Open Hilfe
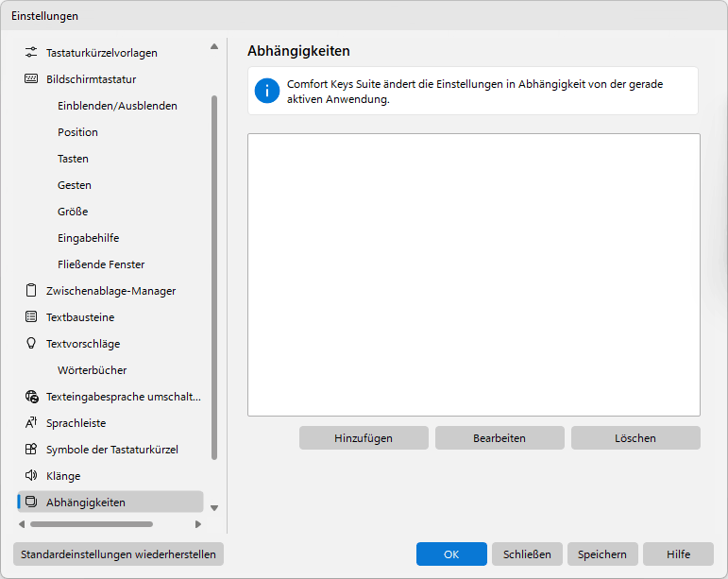Image resolution: width=728 pixels, height=579 pixels. 678,553
